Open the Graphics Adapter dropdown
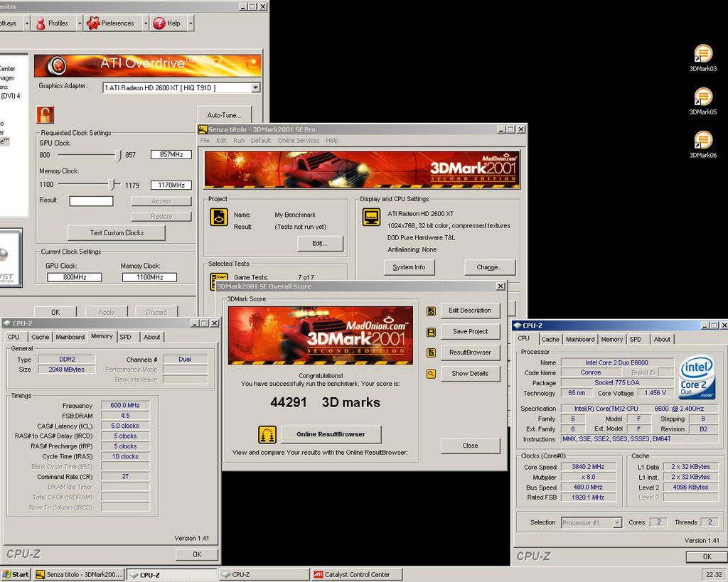The width and height of the screenshot is (728, 582). [255, 87]
